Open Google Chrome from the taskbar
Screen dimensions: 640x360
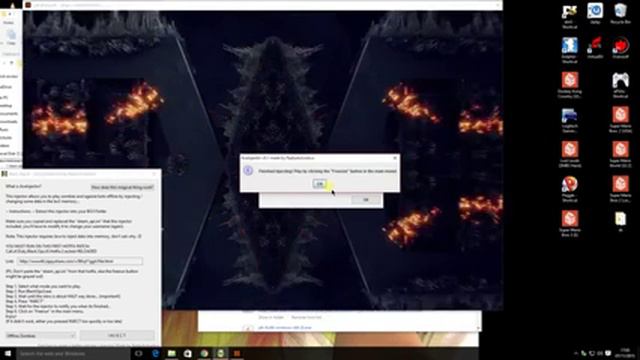click(204, 353)
